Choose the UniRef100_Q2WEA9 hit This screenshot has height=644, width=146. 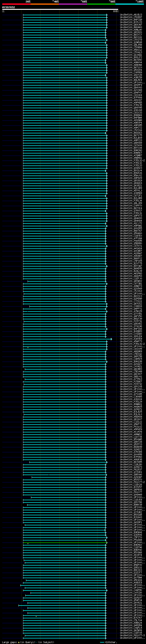pyautogui.click(x=131, y=42)
